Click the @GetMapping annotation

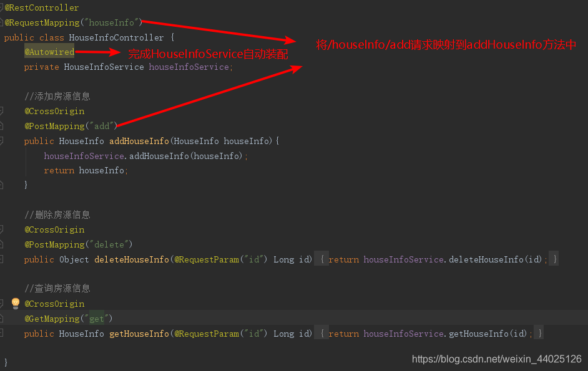(52, 319)
